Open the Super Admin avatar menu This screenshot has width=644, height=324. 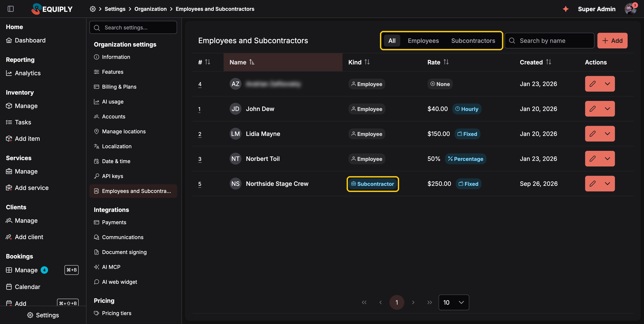pyautogui.click(x=631, y=9)
